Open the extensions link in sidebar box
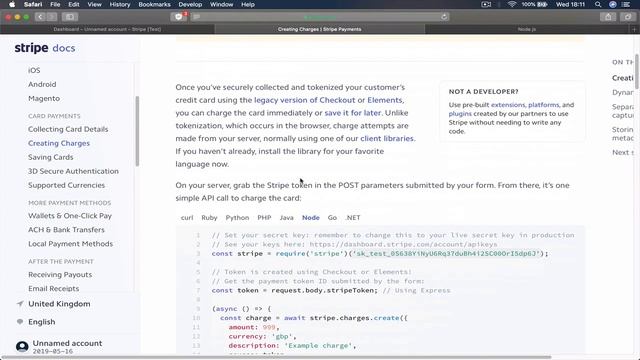 508,105
